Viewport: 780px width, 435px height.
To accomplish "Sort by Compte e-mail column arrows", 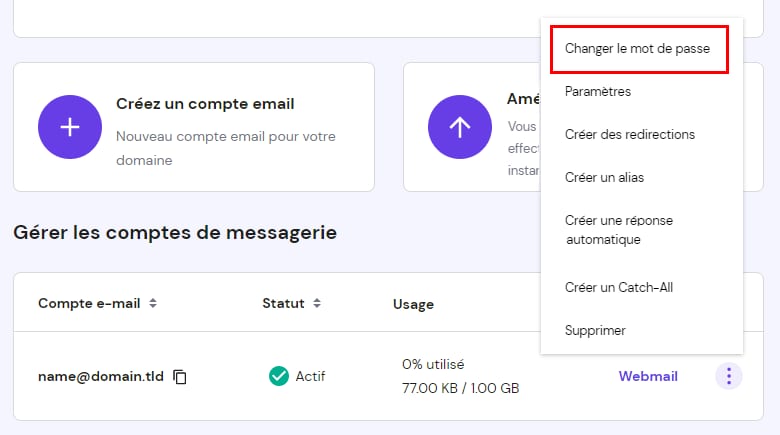I will tap(153, 303).
